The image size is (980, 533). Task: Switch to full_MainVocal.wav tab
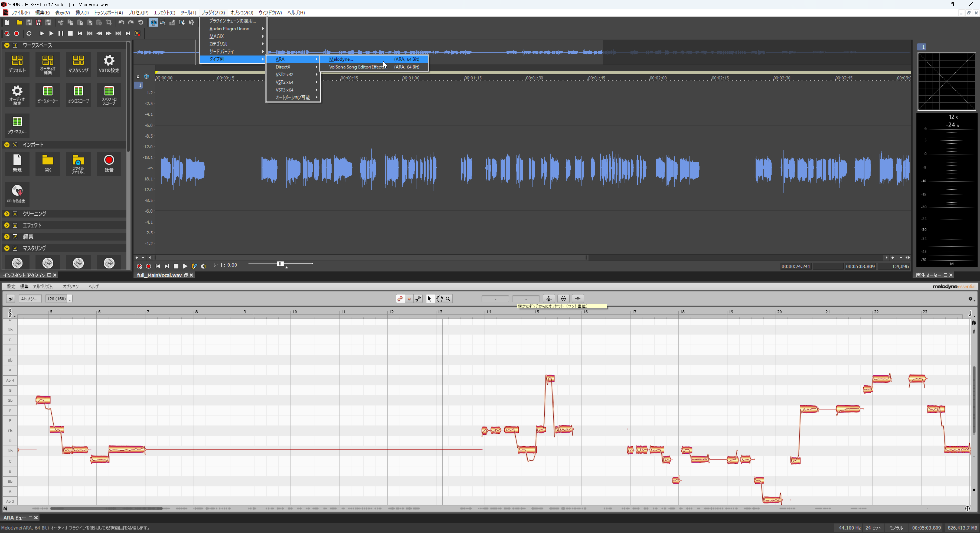point(159,275)
